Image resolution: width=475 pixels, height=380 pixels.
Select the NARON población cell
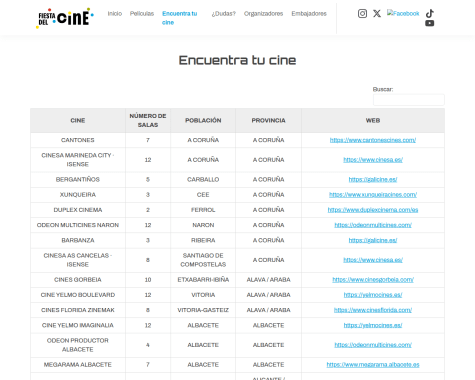tap(203, 225)
